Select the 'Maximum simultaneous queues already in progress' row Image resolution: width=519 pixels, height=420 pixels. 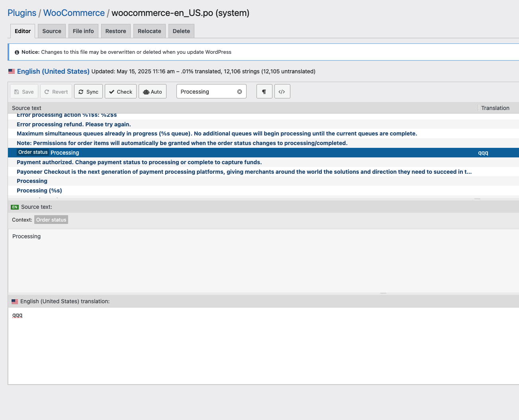pyautogui.click(x=263, y=133)
